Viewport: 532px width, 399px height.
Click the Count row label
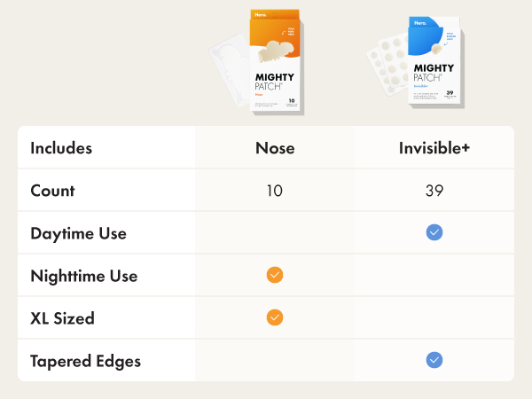pyautogui.click(x=52, y=191)
